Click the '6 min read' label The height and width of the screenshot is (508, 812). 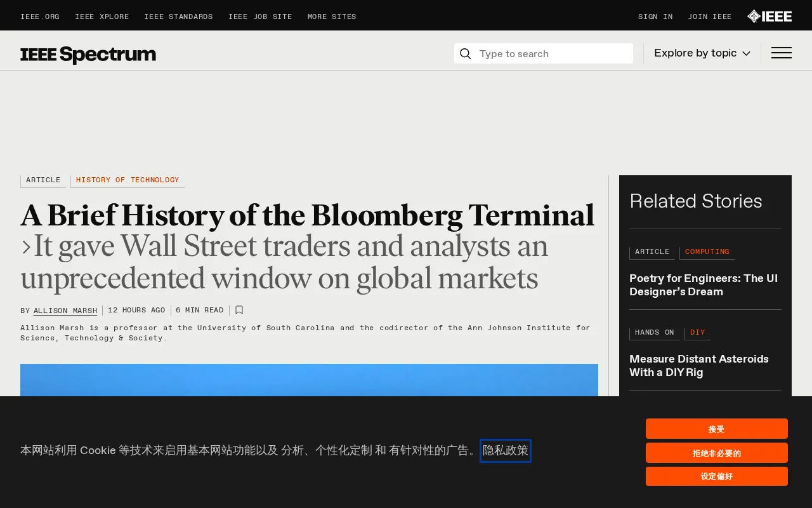tap(200, 311)
